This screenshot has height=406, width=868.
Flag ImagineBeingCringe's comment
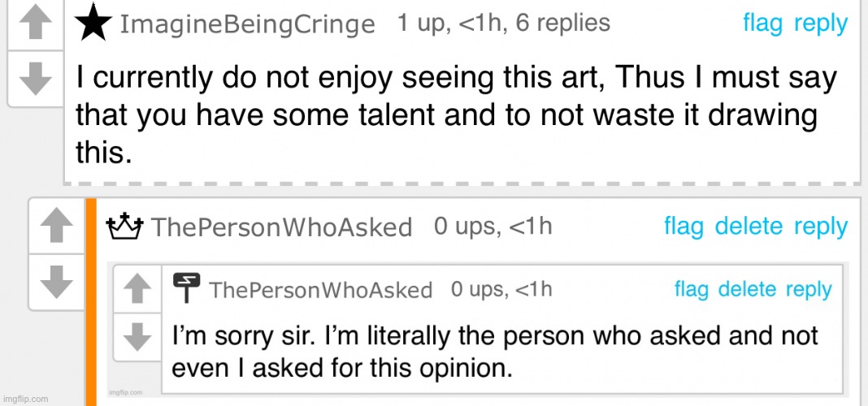coord(762,24)
